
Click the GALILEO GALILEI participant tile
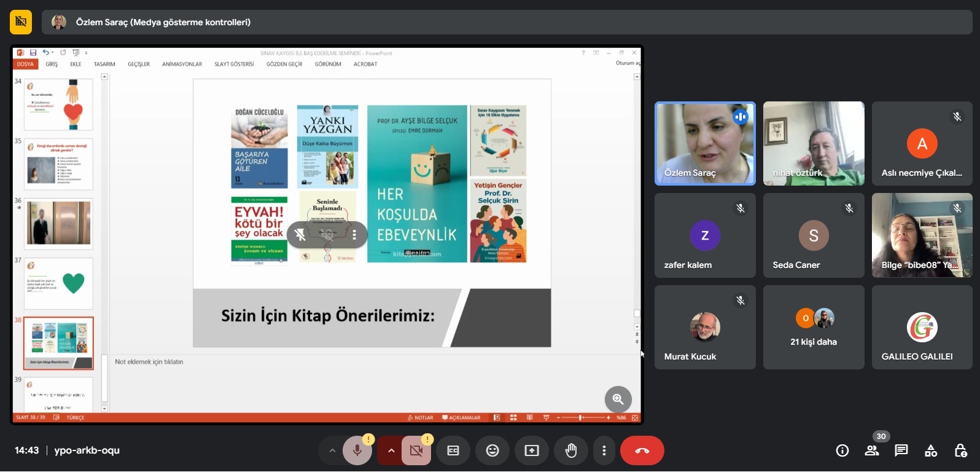coord(922,327)
